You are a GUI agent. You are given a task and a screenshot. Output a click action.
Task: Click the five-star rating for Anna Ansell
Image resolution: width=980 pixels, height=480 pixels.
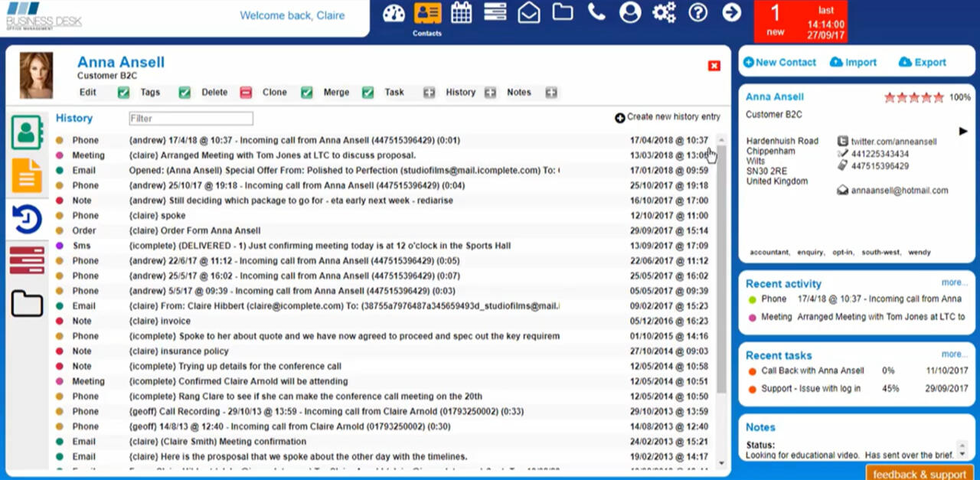point(913,98)
